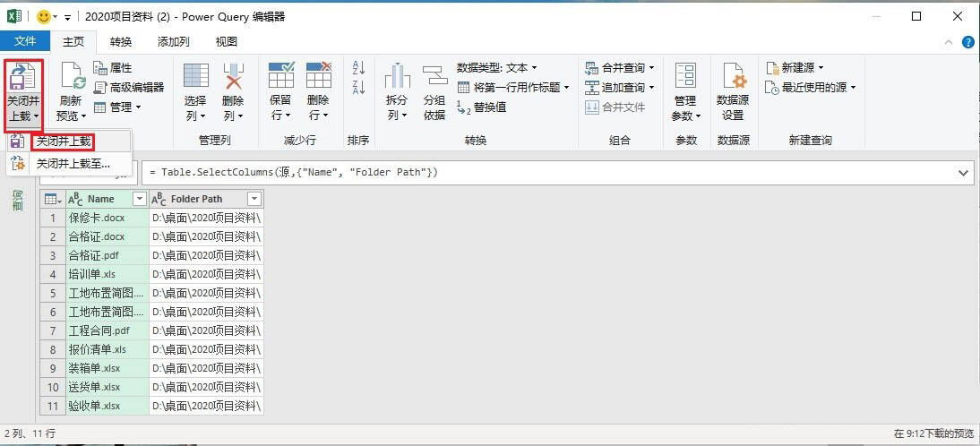The width and height of the screenshot is (980, 446).
Task: Click Group By (分组依据) icon
Action: (435, 76)
